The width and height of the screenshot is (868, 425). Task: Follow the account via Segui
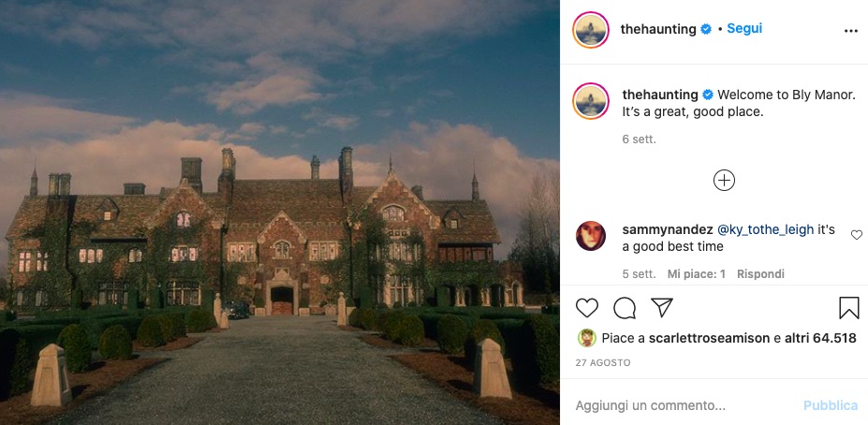(744, 29)
